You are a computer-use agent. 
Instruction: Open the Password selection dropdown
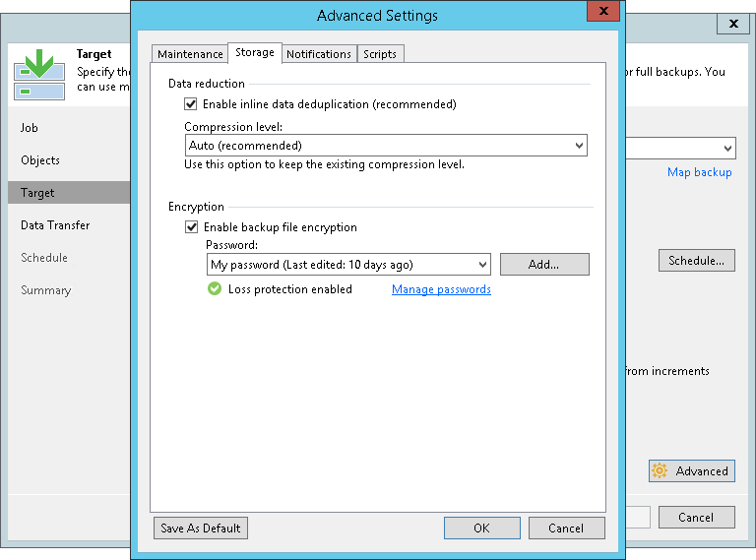[348, 265]
